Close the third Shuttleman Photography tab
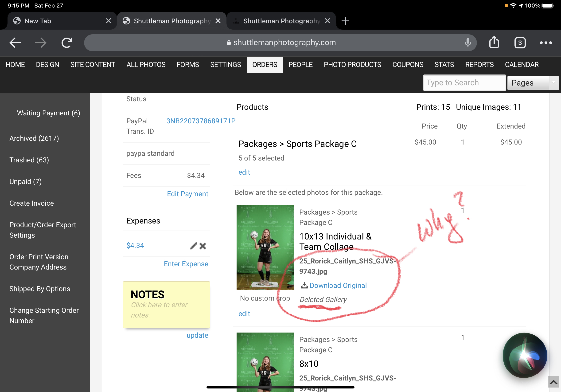 click(x=327, y=21)
